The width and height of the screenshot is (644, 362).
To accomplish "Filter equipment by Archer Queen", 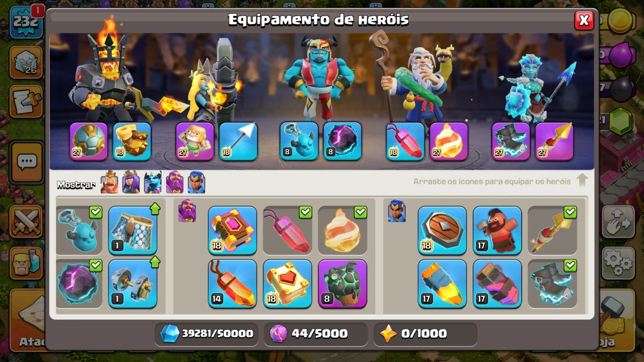I will (x=131, y=182).
